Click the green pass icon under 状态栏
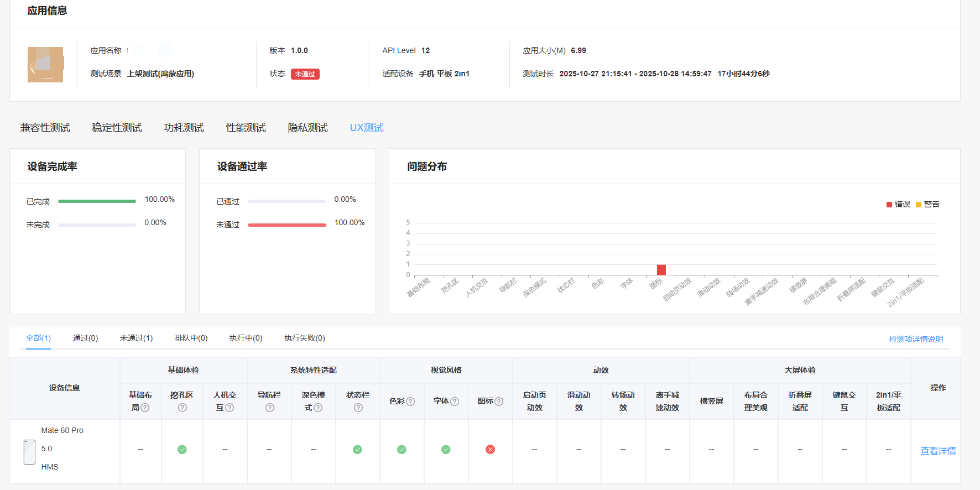The image size is (980, 490). (357, 450)
